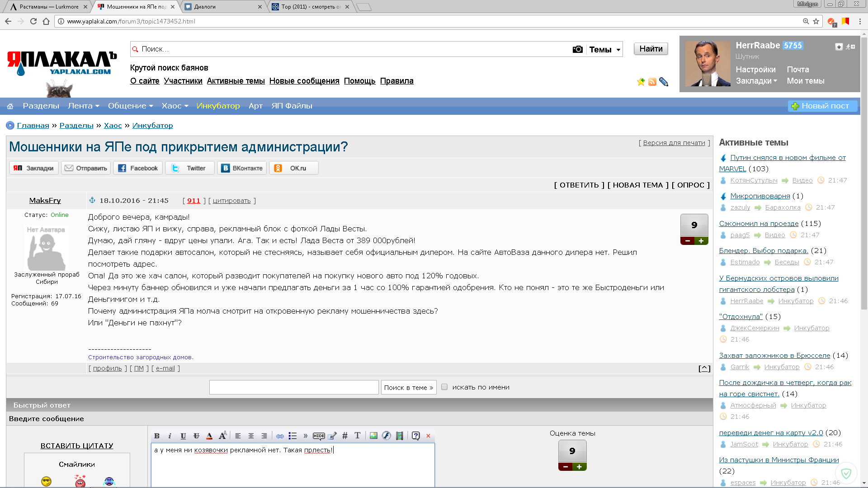Reload the page in the browser
Screen dimensions: 868x488
click(33, 21)
